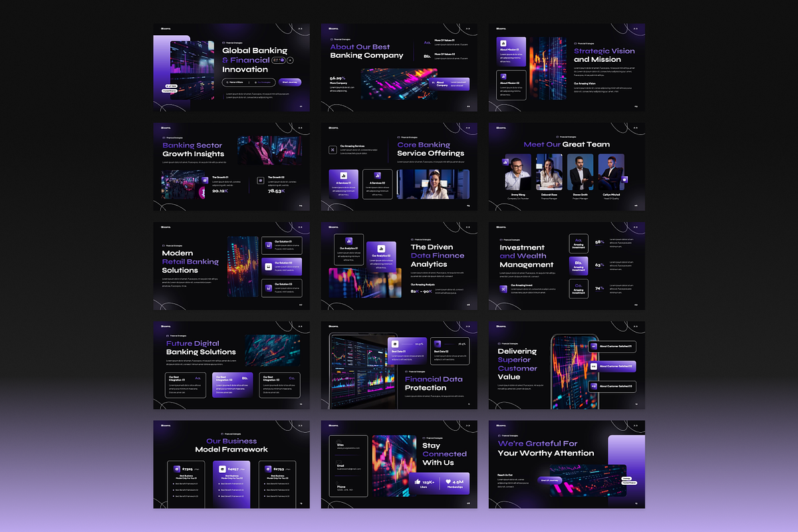Screen dimensions: 798x532
Task: Select About Customer Satisfied 02 item
Action: [x=612, y=366]
